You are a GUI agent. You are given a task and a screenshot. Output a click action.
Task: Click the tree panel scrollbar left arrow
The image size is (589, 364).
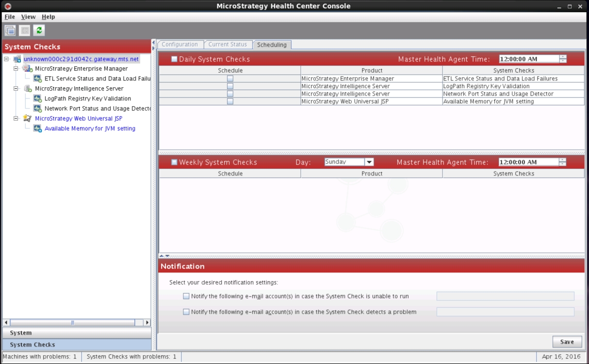6,323
